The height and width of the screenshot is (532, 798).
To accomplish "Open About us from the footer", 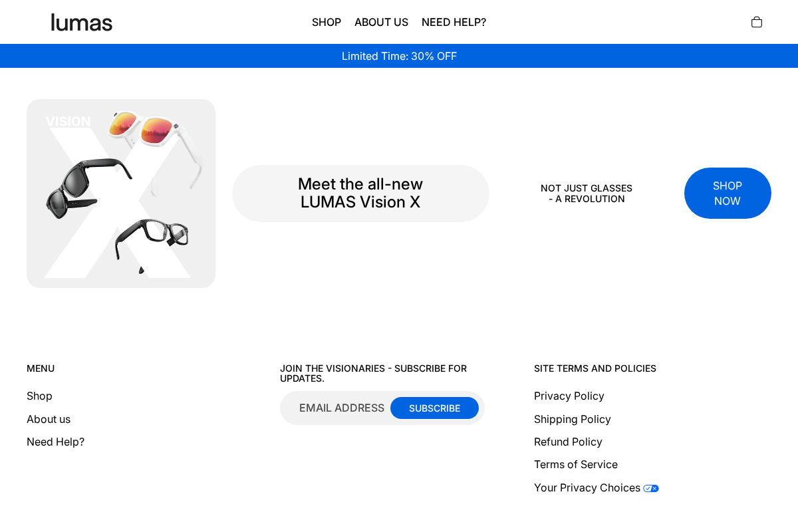I will point(49,419).
